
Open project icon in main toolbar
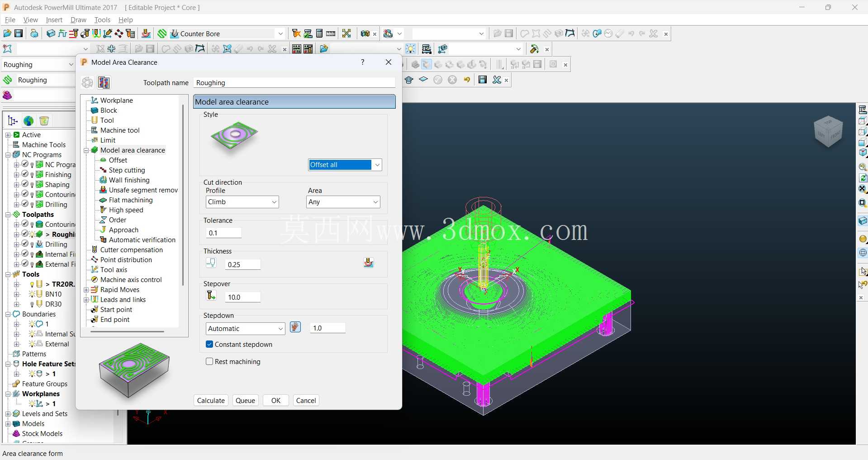7,34
